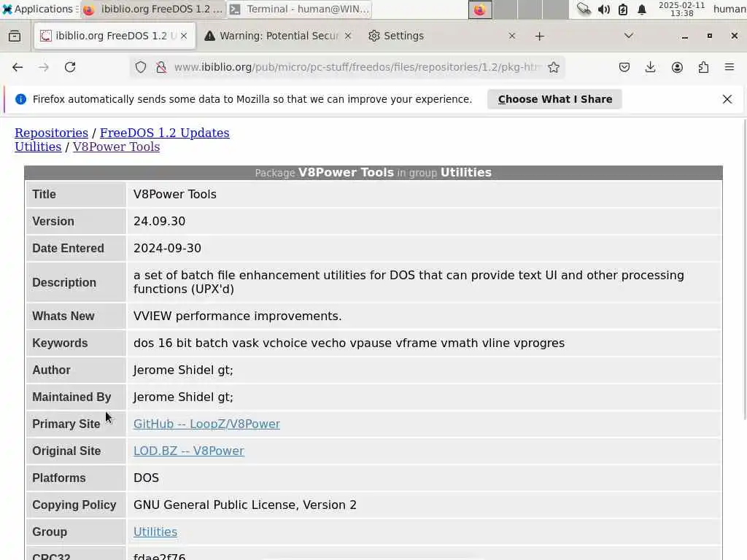Image resolution: width=747 pixels, height=560 pixels.
Task: Click the Copying Policy value GNU General Public License
Action: pyautogui.click(x=245, y=505)
